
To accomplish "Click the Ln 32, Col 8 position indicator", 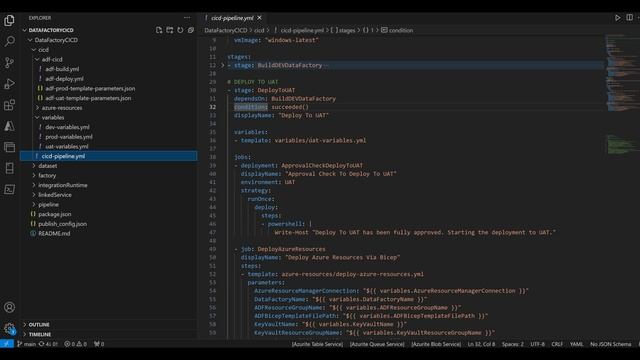I will (481, 344).
